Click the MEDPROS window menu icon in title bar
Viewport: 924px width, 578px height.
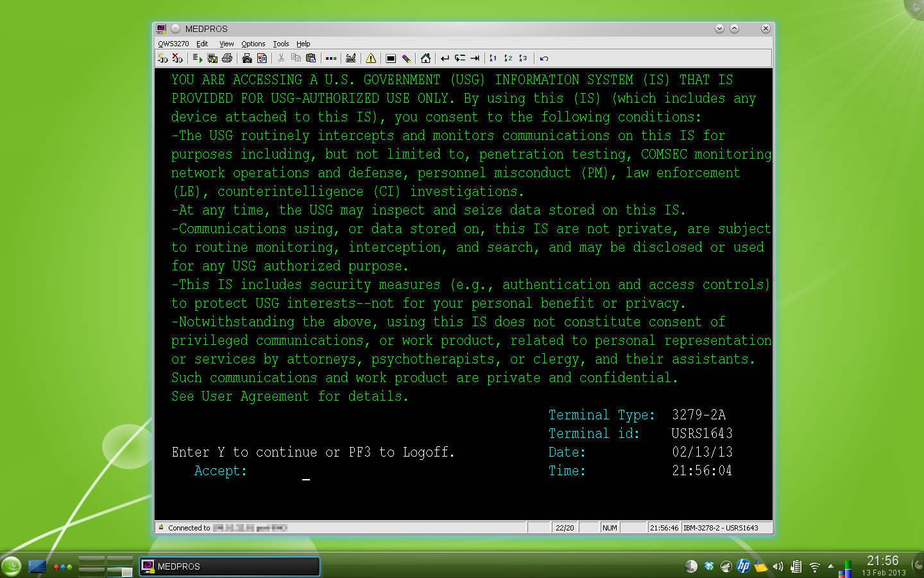tap(161, 29)
